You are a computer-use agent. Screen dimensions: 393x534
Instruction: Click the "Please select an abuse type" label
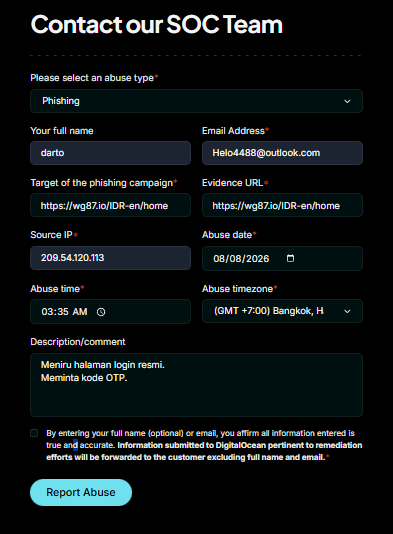point(92,78)
